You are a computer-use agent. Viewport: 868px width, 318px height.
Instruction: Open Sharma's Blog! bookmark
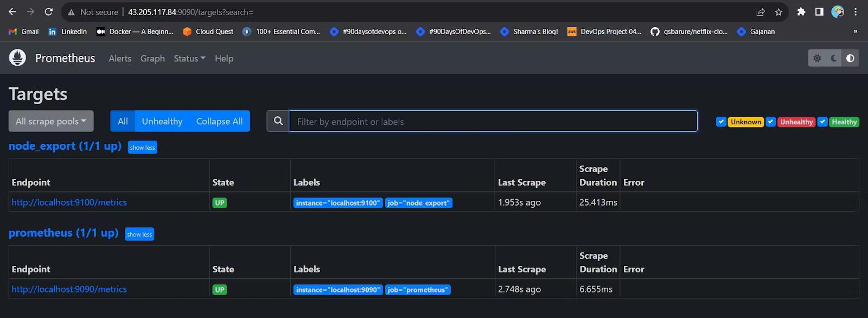[529, 31]
